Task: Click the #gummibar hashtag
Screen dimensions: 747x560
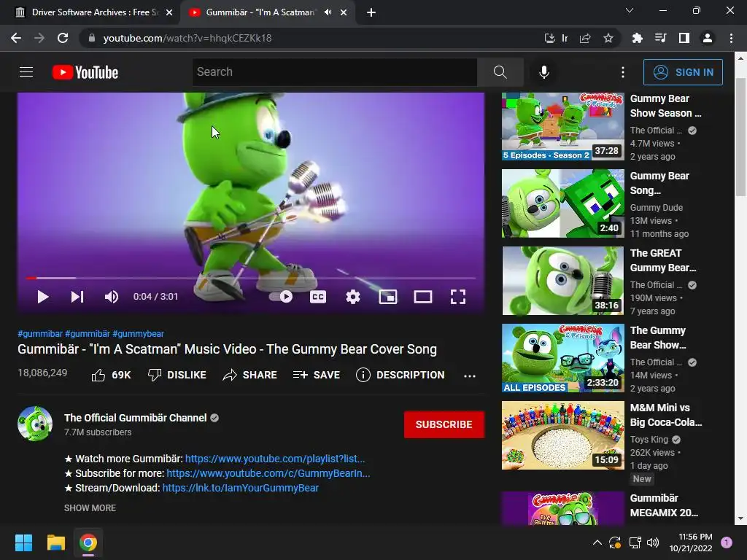Action: [x=40, y=334]
